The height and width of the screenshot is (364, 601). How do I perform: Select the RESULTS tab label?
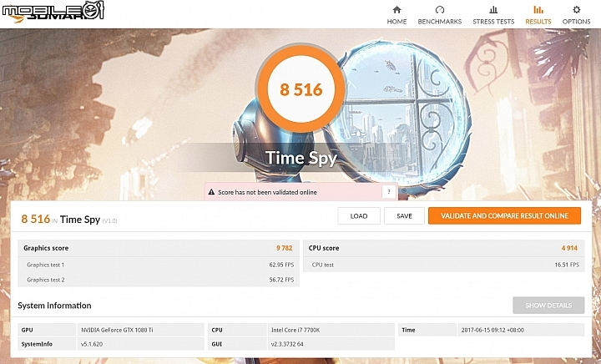(x=538, y=22)
